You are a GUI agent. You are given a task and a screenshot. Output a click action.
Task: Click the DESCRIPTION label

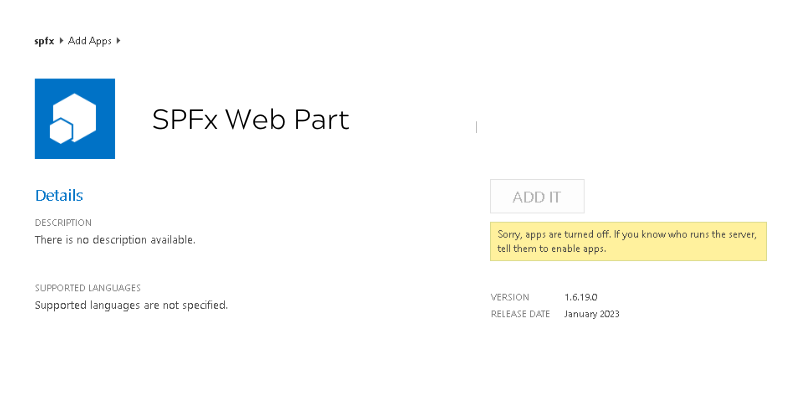click(x=63, y=222)
